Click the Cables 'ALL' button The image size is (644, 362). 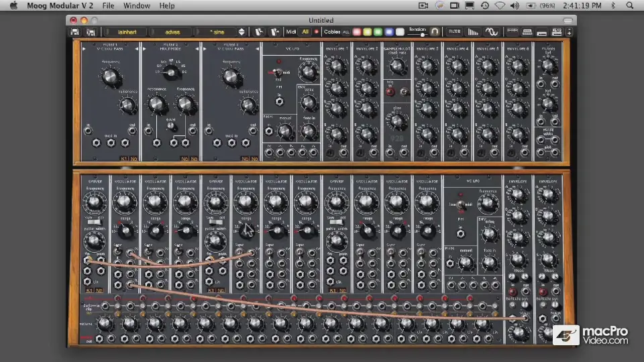(x=346, y=32)
